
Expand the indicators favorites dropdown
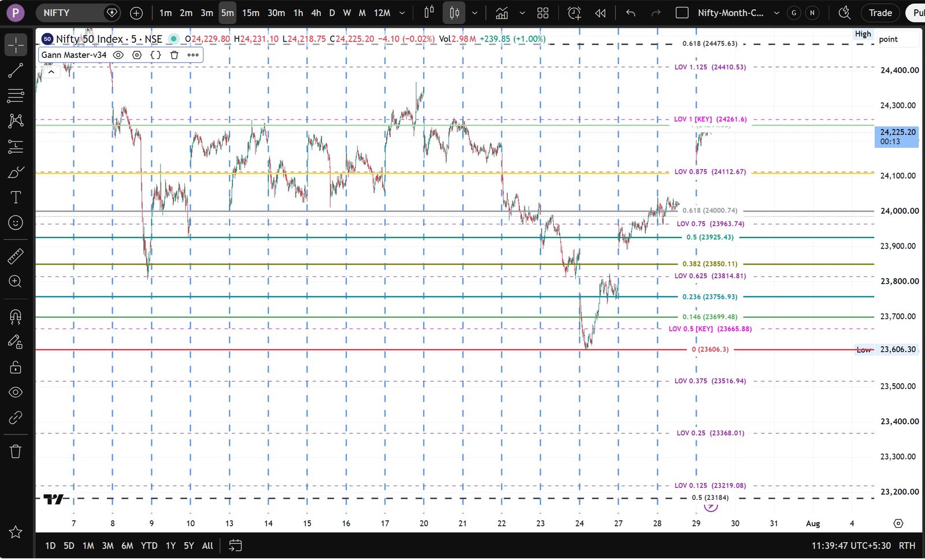pyautogui.click(x=522, y=13)
